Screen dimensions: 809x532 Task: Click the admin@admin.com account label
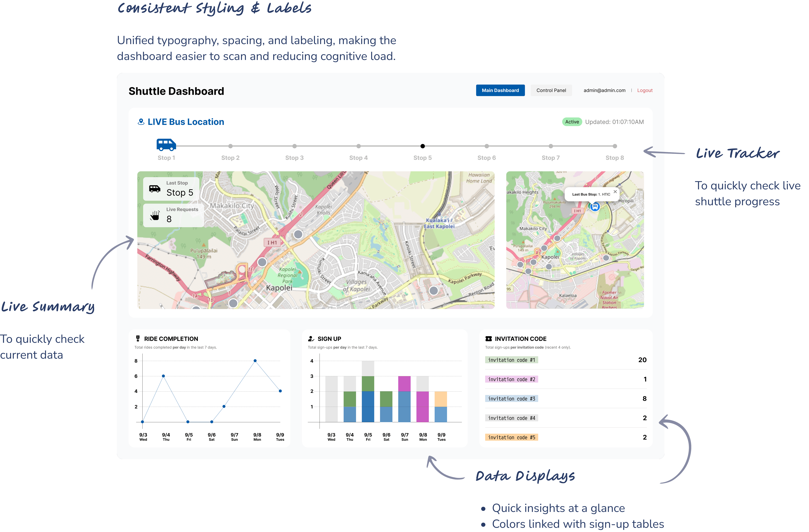click(x=604, y=90)
